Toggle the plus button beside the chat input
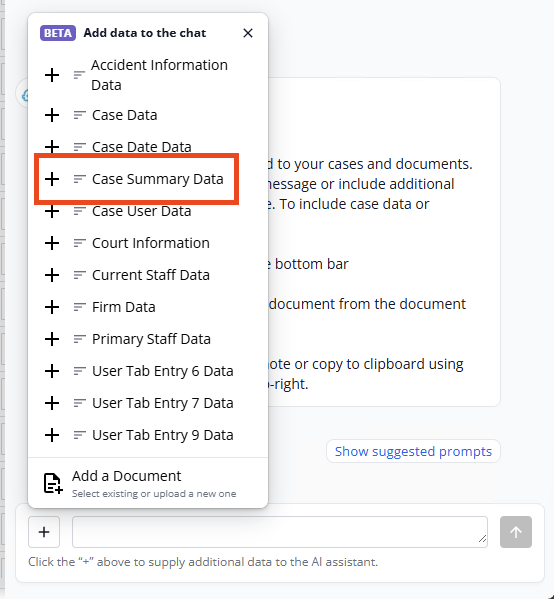The image size is (554, 599). click(x=44, y=532)
